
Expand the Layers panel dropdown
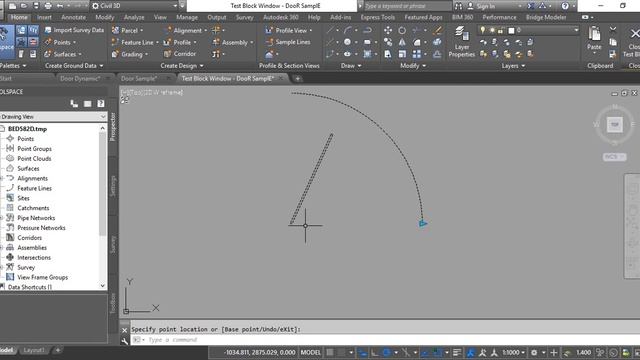pyautogui.click(x=513, y=66)
